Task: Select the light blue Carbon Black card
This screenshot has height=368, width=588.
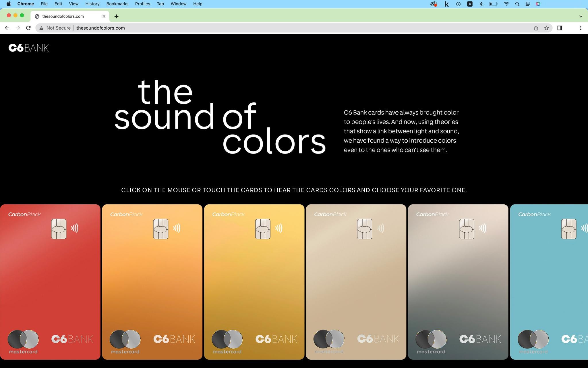Action: [x=549, y=282]
